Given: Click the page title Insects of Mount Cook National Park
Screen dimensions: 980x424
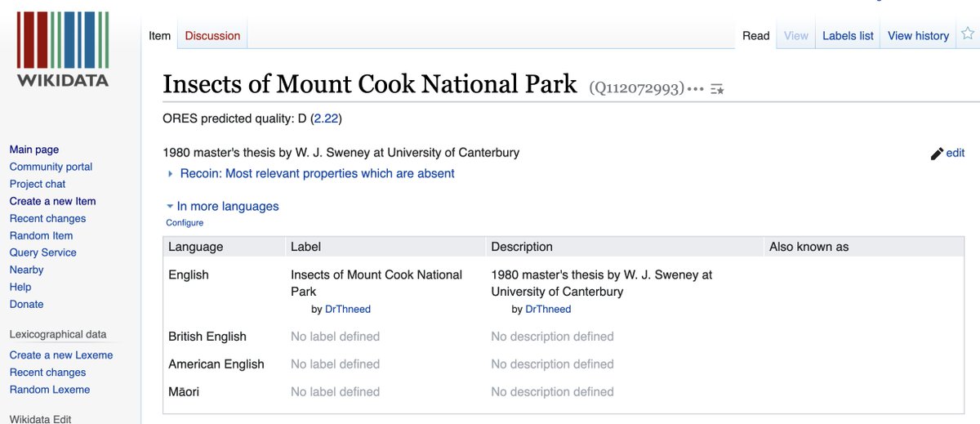Looking at the screenshot, I should [x=370, y=84].
